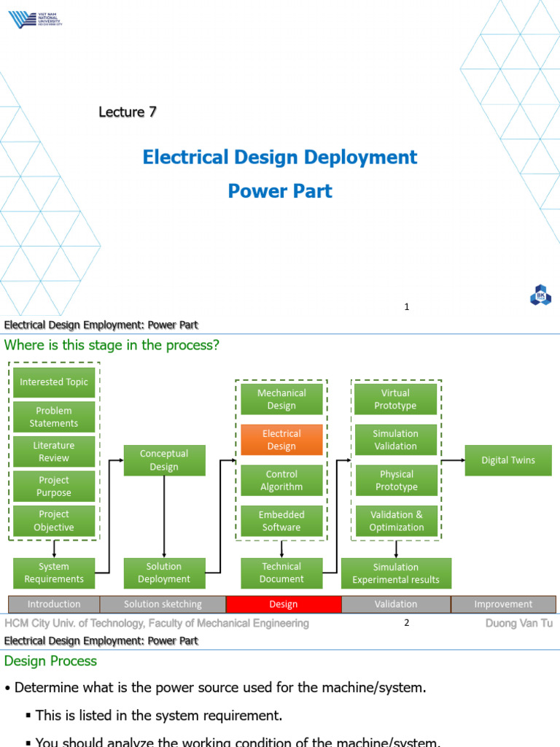The height and width of the screenshot is (747, 560).
Task: Click the 'Project Objective' box
Action: [54, 521]
